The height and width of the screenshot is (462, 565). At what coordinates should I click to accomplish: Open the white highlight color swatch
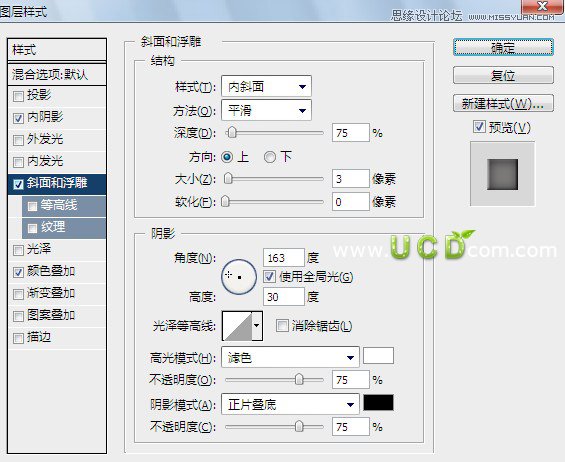point(378,356)
